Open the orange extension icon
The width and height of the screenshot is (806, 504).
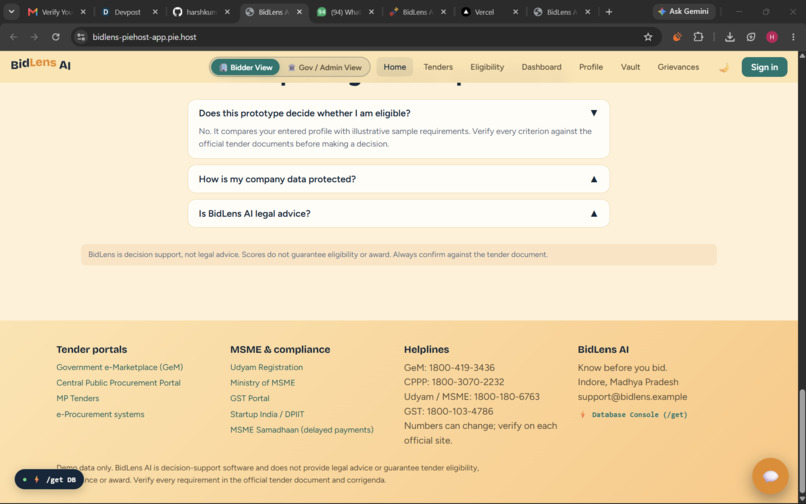(x=677, y=37)
